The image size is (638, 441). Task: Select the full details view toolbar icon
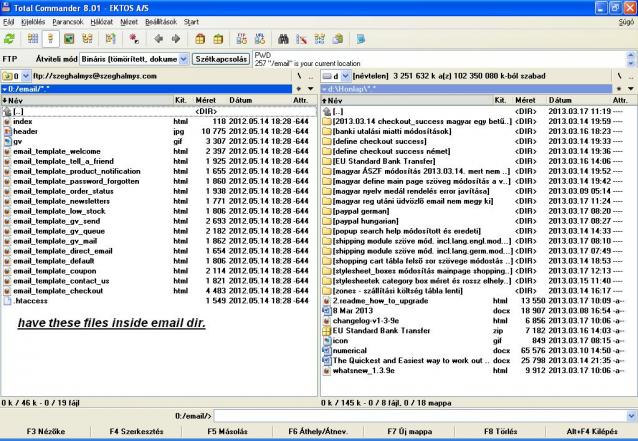(50, 39)
